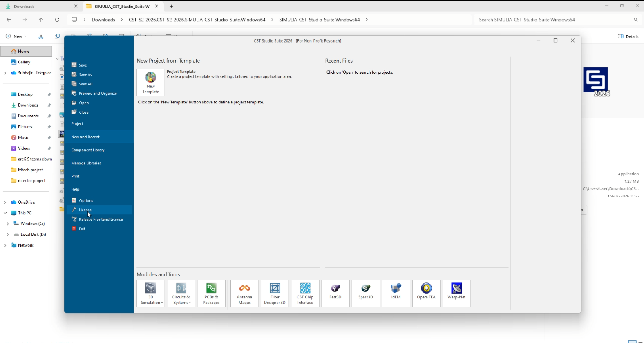Screen dimensions: 644x343
Task: Open the CST Chip Interface tool
Action: pos(305,293)
